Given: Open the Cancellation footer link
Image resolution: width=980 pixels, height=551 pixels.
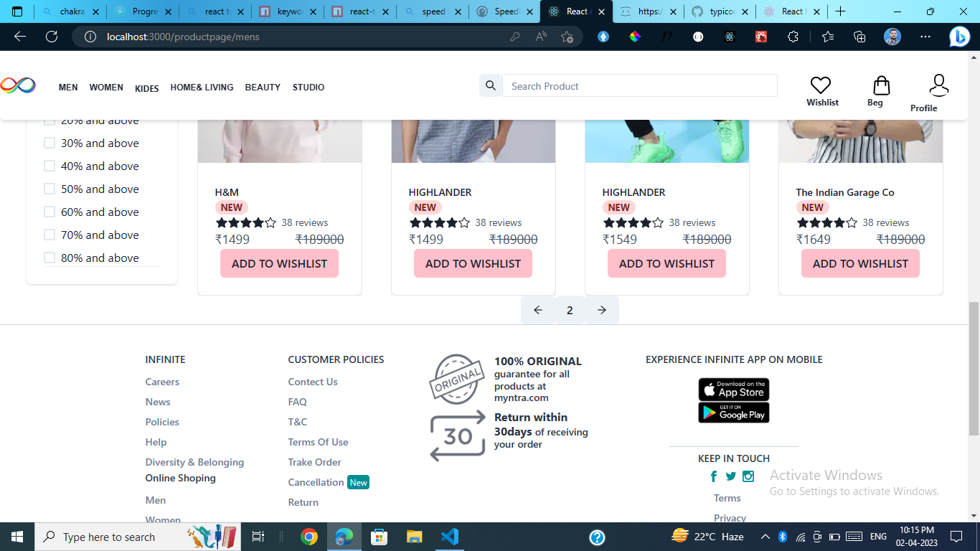Looking at the screenshot, I should pyautogui.click(x=316, y=482).
